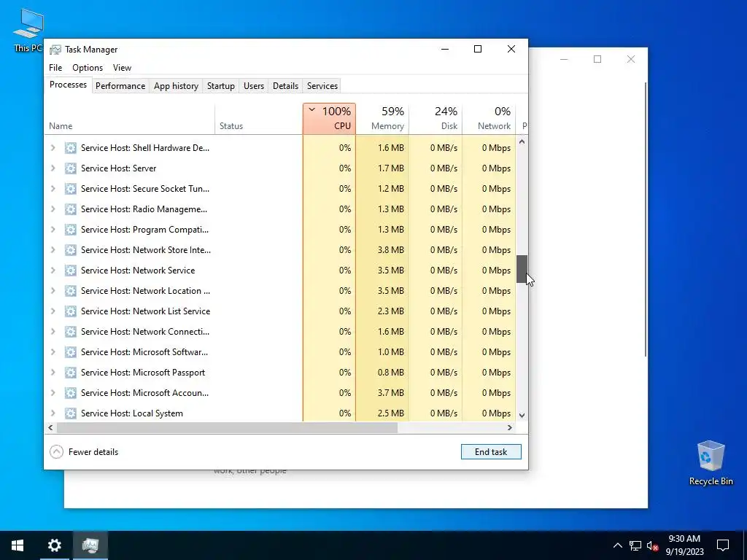
Task: Click the network status tray icon
Action: (x=635, y=545)
